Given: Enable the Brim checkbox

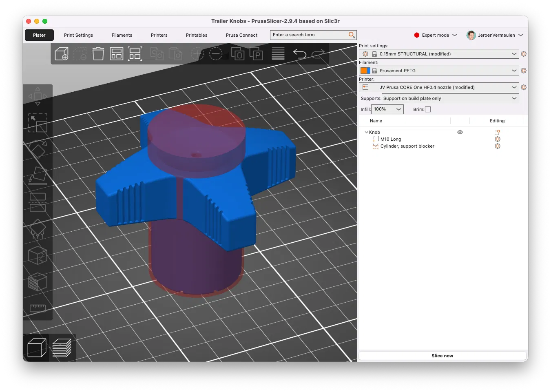Looking at the screenshot, I should 428,109.
